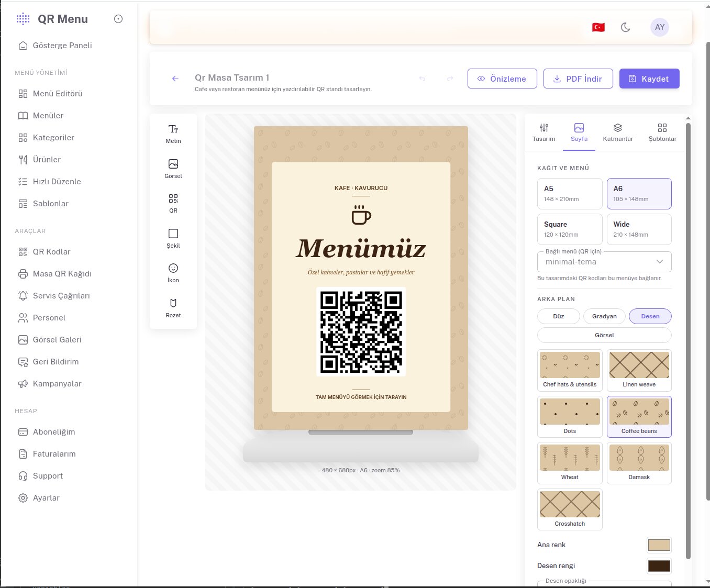Choose A5 paper size
The image size is (710, 588).
pos(570,194)
